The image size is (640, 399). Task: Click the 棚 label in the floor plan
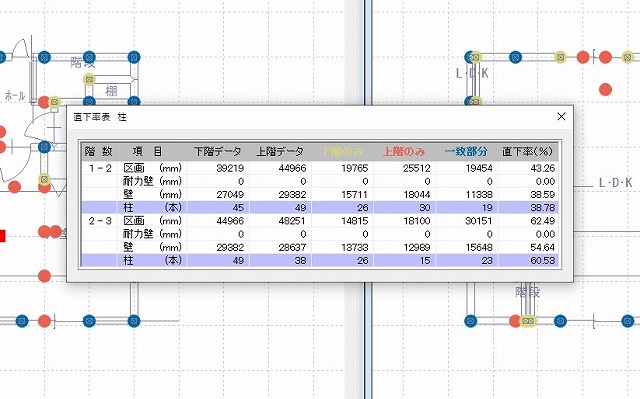(x=111, y=91)
